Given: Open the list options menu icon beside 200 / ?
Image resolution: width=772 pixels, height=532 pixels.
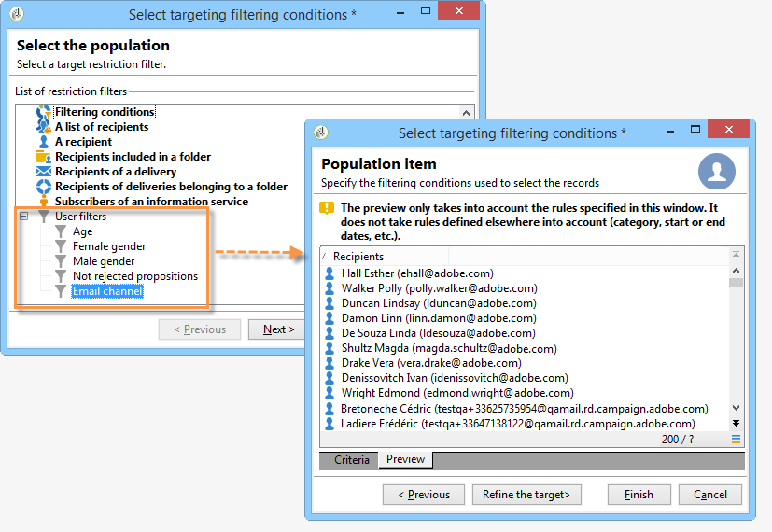Looking at the screenshot, I should pos(736,439).
